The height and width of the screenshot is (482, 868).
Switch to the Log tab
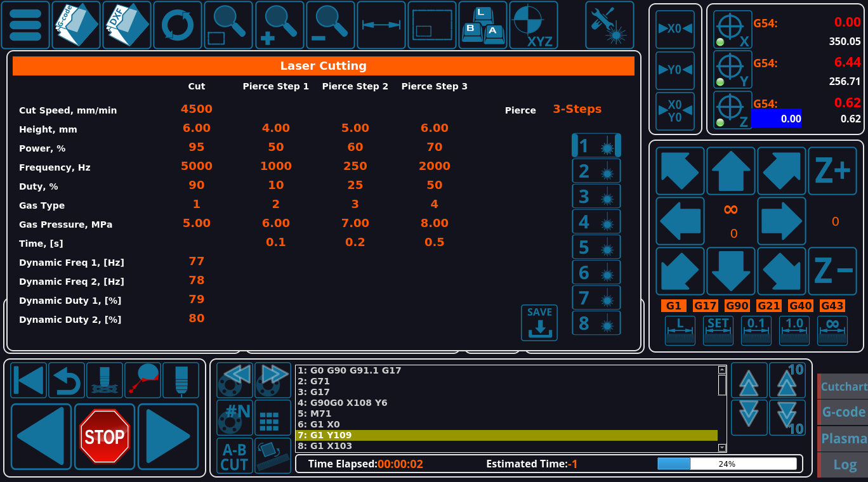[x=844, y=465]
